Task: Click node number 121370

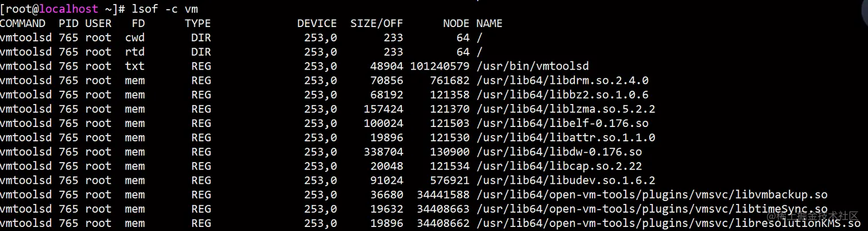Action: (x=449, y=109)
